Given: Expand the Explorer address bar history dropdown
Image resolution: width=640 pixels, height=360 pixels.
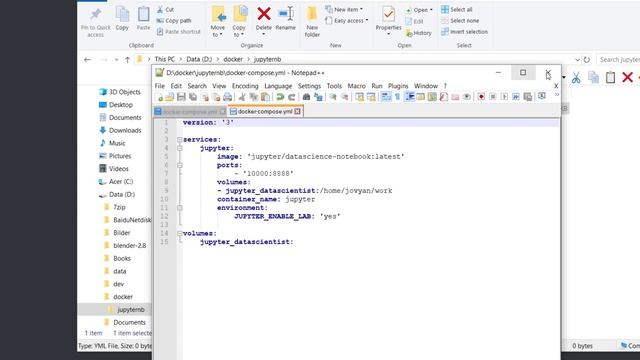Looking at the screenshot, I should (x=577, y=60).
